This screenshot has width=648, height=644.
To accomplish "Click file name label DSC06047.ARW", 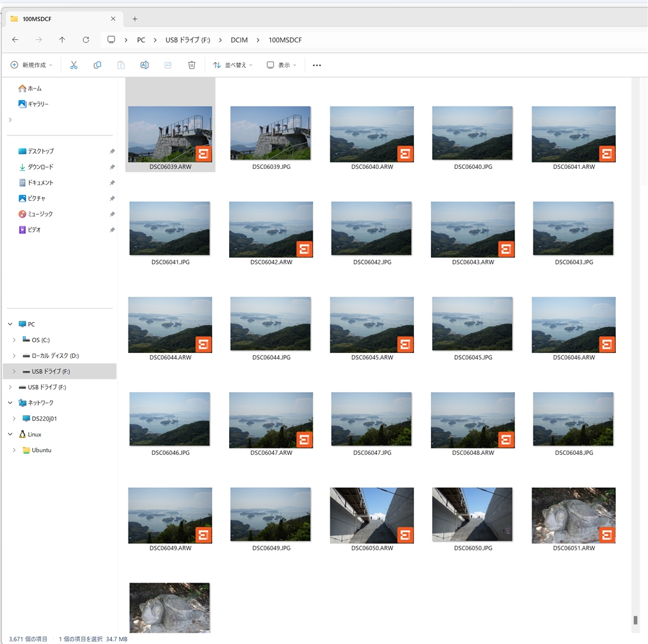I will (x=271, y=453).
